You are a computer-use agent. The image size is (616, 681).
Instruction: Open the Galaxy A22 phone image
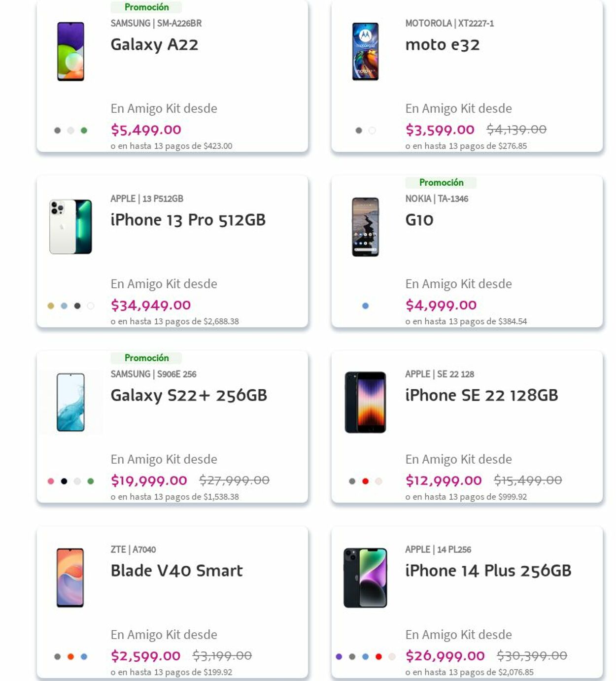(70, 51)
